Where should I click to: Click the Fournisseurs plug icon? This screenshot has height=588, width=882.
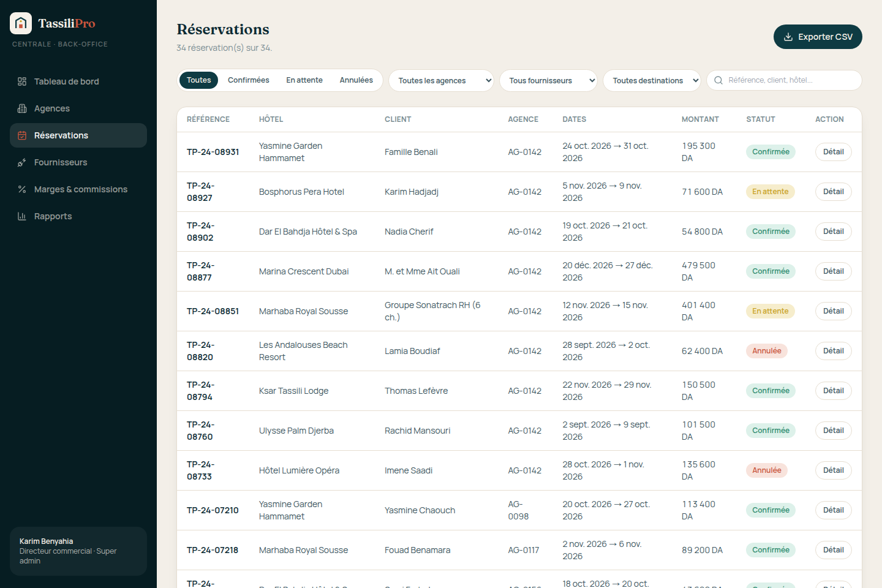pos(22,162)
